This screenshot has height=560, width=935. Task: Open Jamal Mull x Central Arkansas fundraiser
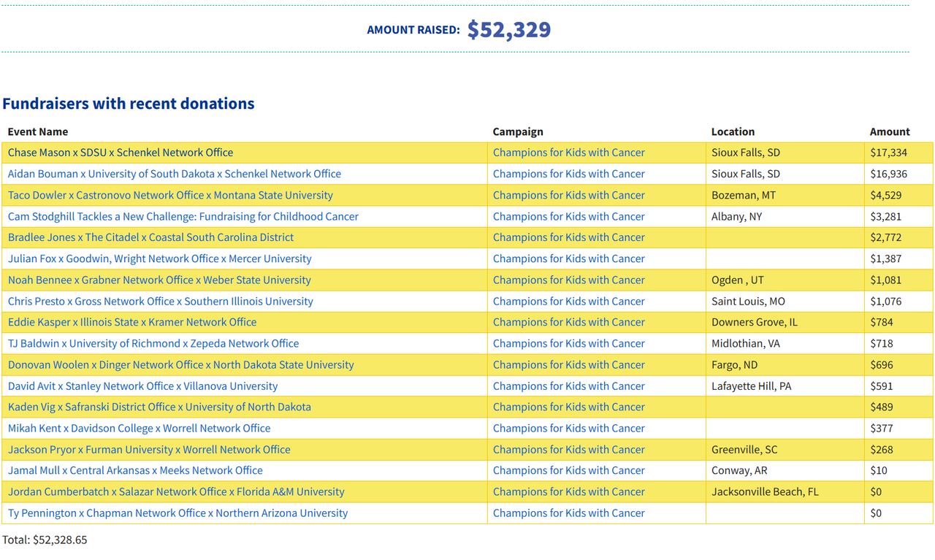(135, 470)
